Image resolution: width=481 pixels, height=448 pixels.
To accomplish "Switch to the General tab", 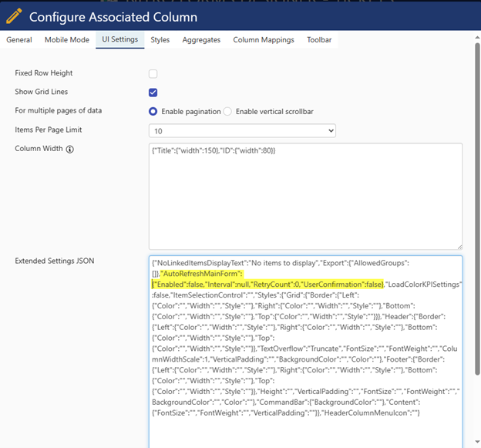I will (19, 40).
